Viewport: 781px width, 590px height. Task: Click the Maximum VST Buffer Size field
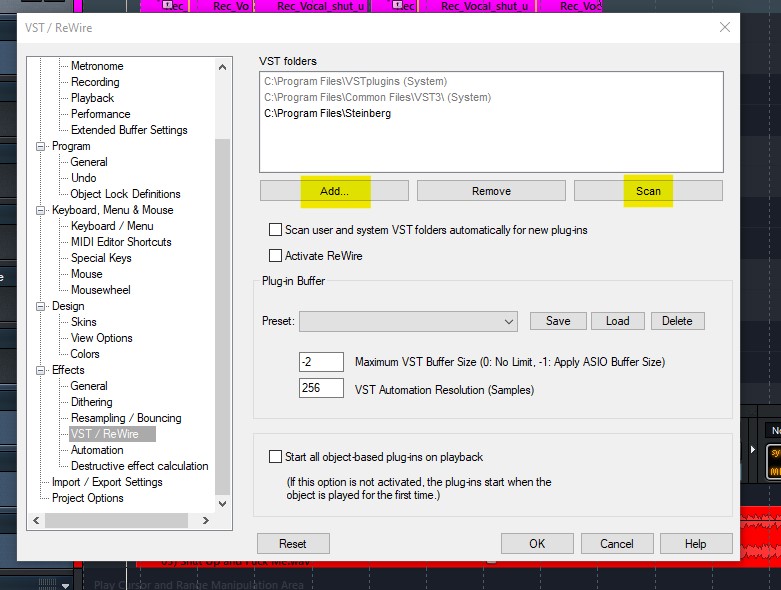[x=321, y=362]
